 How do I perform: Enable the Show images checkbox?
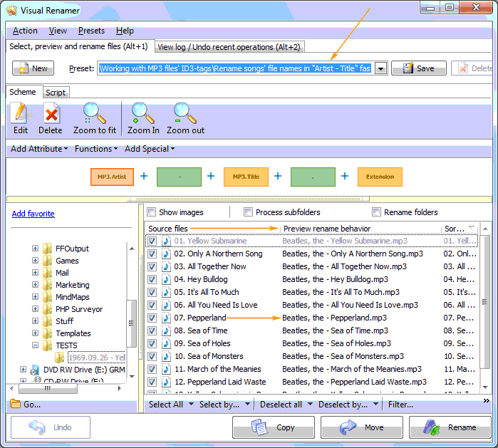point(152,212)
